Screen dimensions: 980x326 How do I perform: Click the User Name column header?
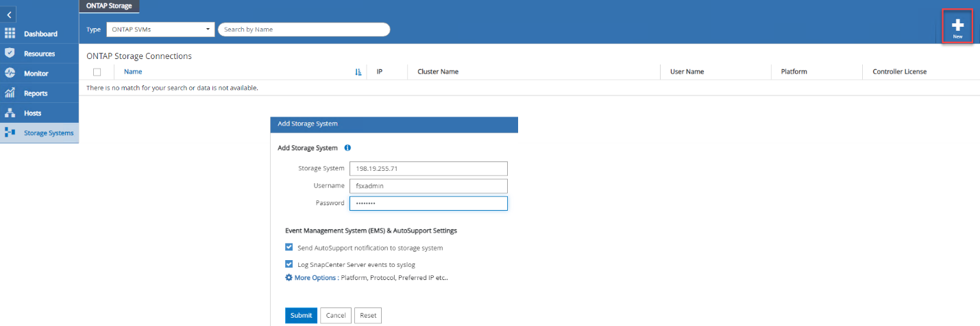687,71
